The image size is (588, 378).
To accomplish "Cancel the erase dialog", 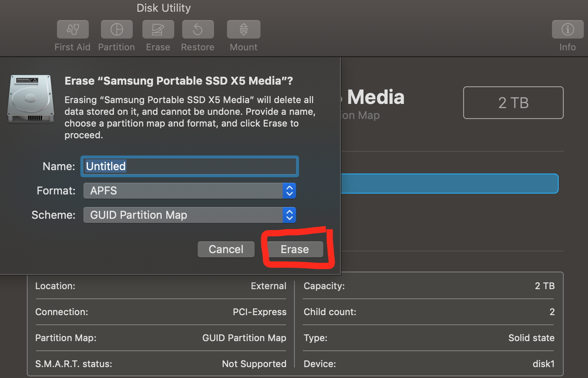I will pyautogui.click(x=226, y=249).
